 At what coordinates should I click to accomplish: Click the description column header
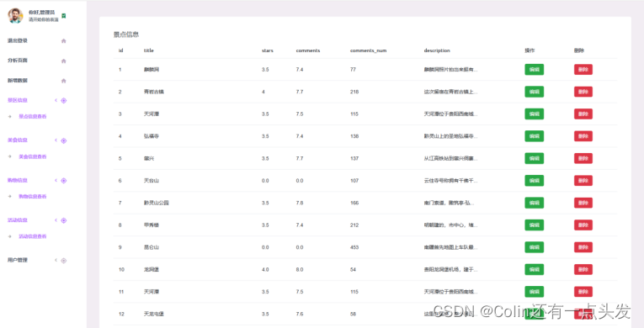(x=437, y=50)
